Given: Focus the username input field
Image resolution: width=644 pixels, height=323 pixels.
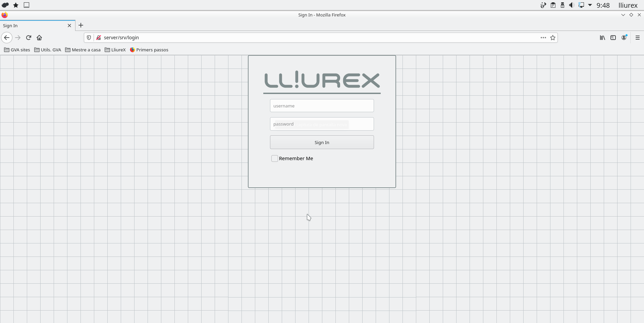Looking at the screenshot, I should point(322,106).
